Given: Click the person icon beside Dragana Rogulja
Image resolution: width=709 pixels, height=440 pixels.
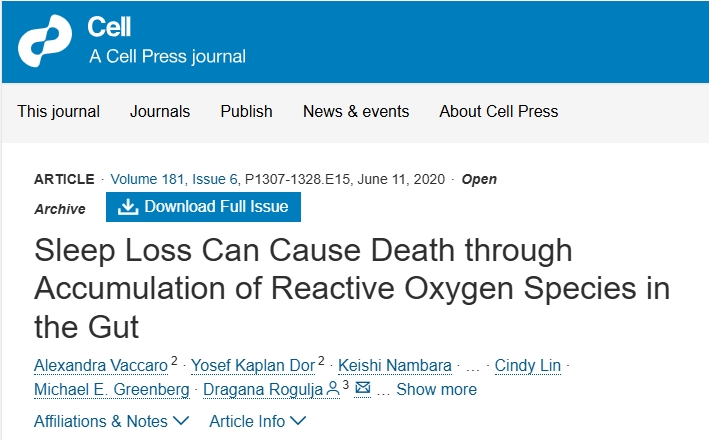Looking at the screenshot, I should point(333,388).
